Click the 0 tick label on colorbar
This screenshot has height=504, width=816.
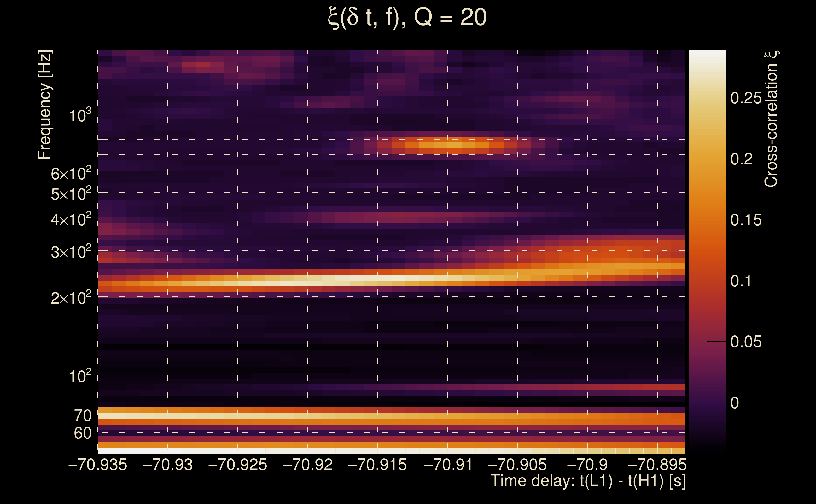tap(735, 403)
